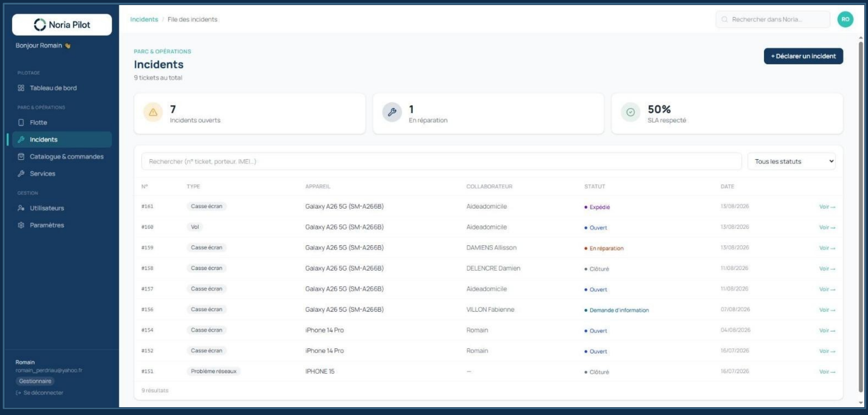Open Catalogue & commandes menu item
Viewport: 868px width, 415px height.
pyautogui.click(x=62, y=156)
